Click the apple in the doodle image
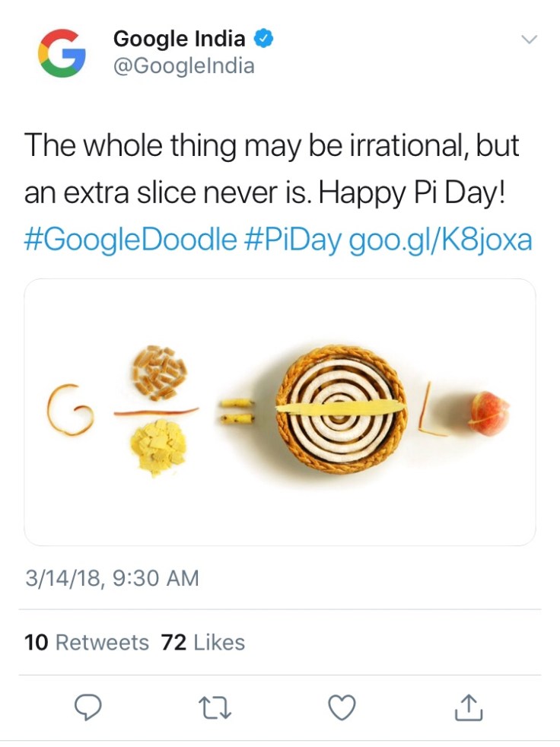The height and width of the screenshot is (747, 560). point(488,415)
